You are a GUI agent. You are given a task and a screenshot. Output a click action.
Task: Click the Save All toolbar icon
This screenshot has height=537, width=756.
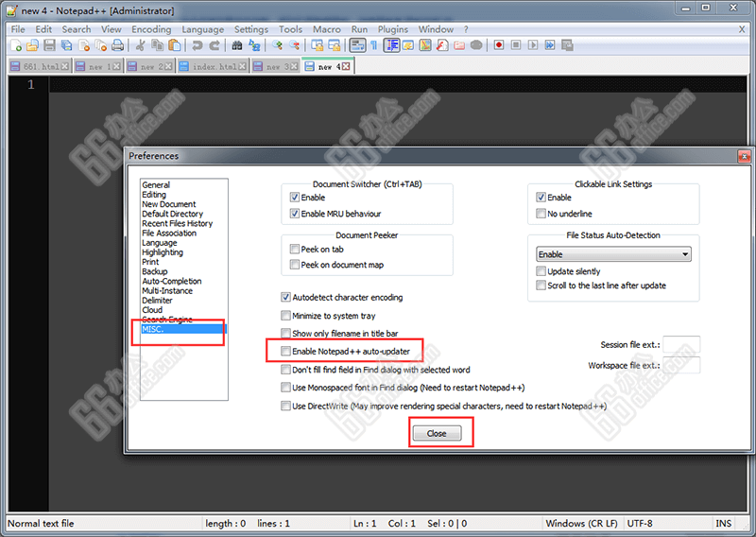click(66, 45)
